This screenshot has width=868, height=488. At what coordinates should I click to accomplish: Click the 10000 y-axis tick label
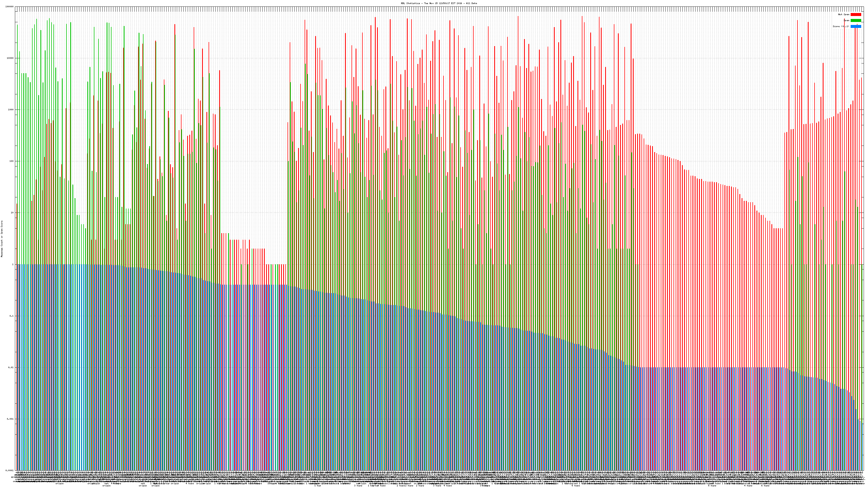(x=10, y=58)
